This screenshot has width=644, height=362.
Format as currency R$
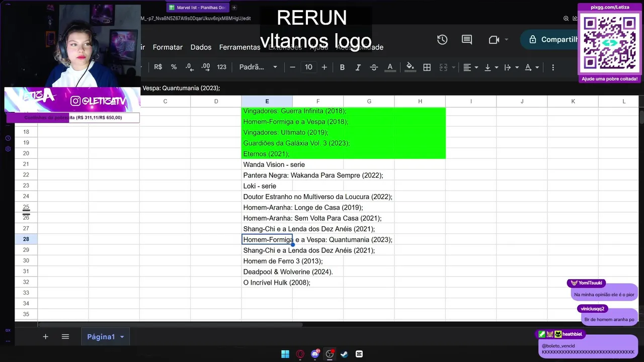158,67
